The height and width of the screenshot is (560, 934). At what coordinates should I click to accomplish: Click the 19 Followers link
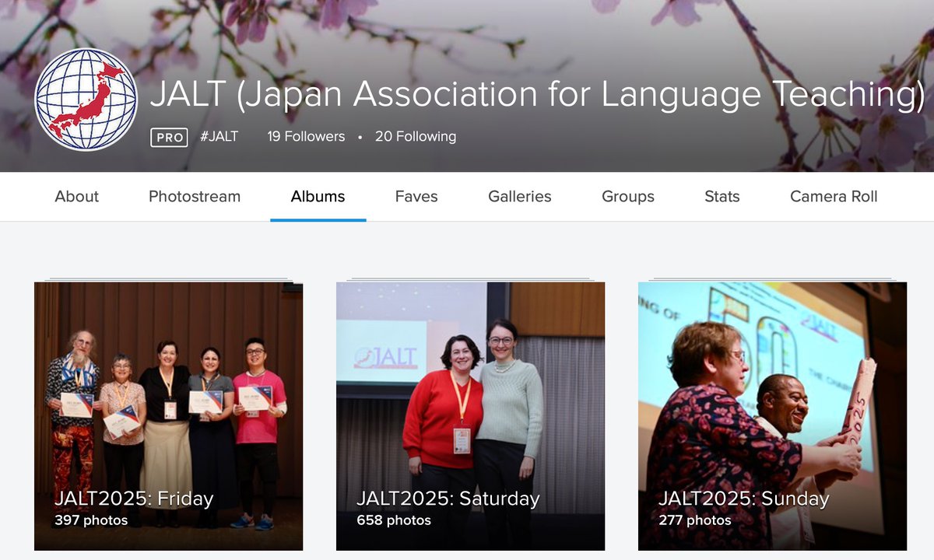click(x=306, y=136)
